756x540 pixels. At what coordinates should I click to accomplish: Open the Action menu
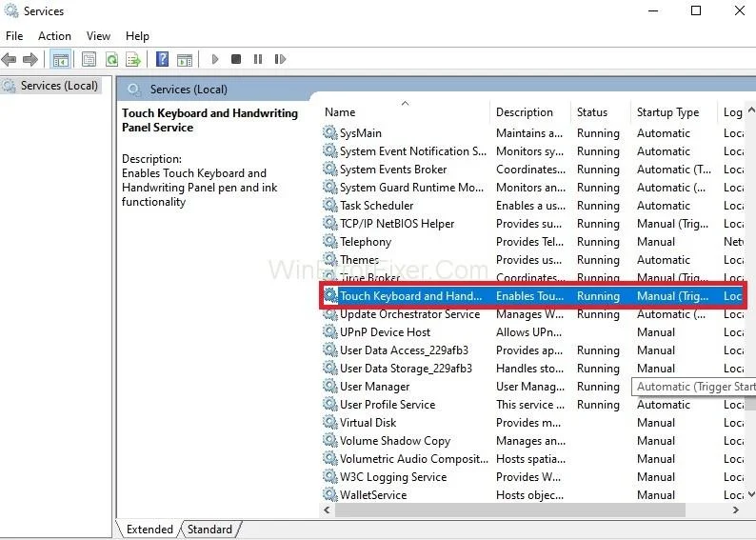click(x=54, y=36)
